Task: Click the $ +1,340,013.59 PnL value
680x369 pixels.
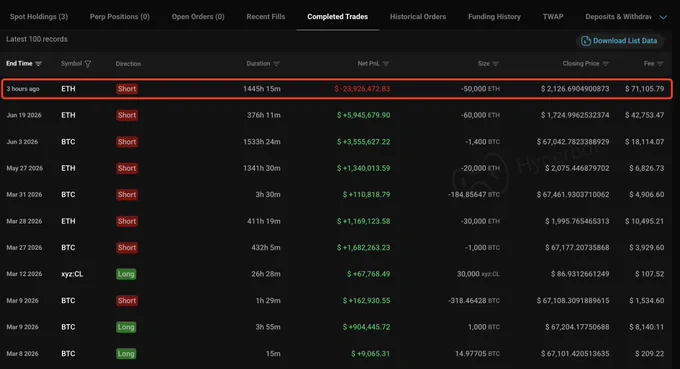Action: click(363, 168)
